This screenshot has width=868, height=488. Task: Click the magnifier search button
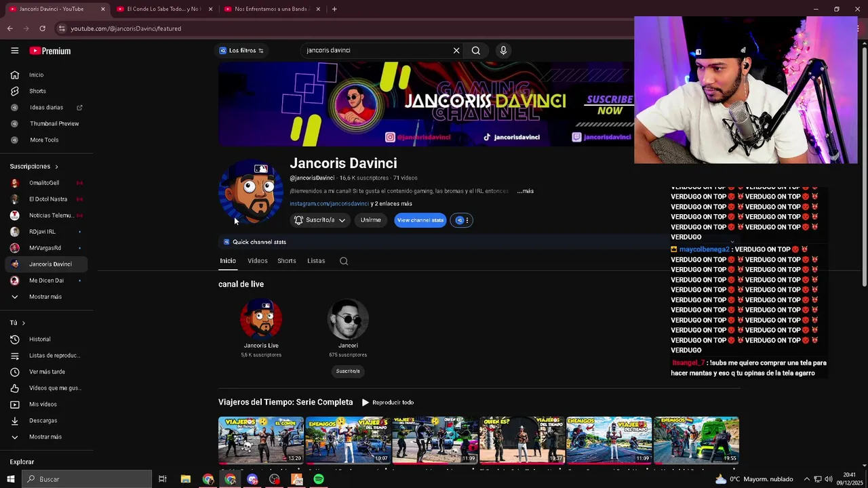476,50
